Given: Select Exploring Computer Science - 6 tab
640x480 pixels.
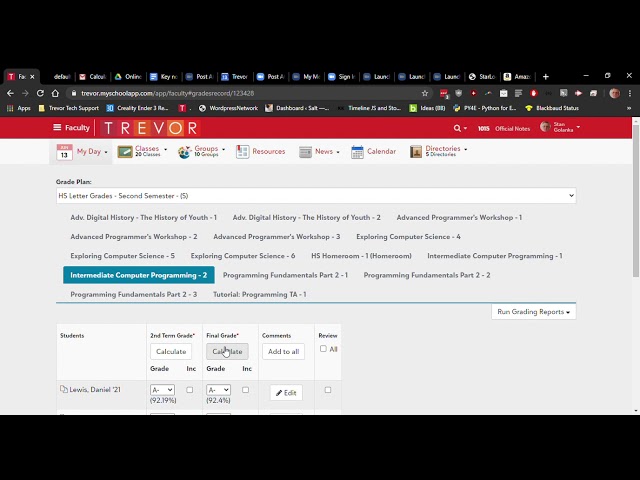Looking at the screenshot, I should tap(243, 256).
